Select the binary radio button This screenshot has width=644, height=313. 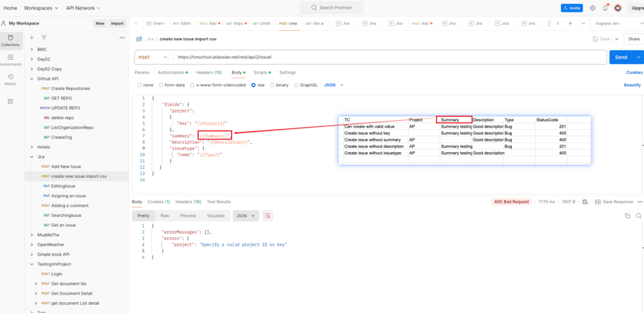point(272,85)
